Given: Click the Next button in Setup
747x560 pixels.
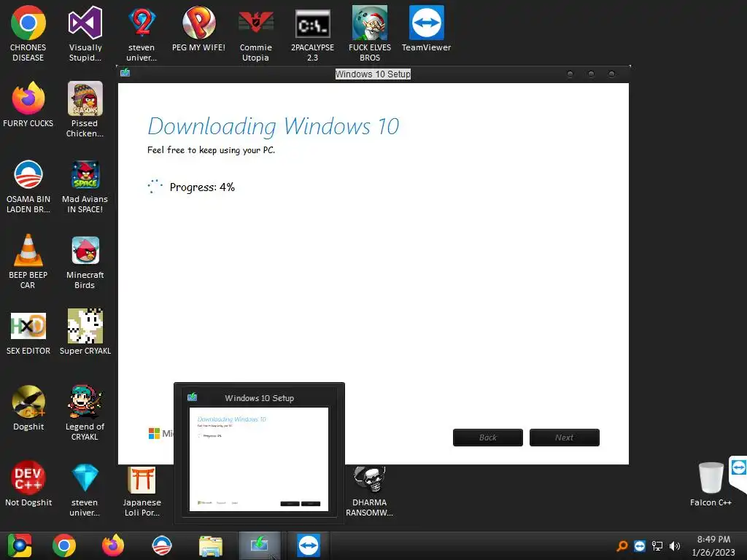Looking at the screenshot, I should 564,437.
